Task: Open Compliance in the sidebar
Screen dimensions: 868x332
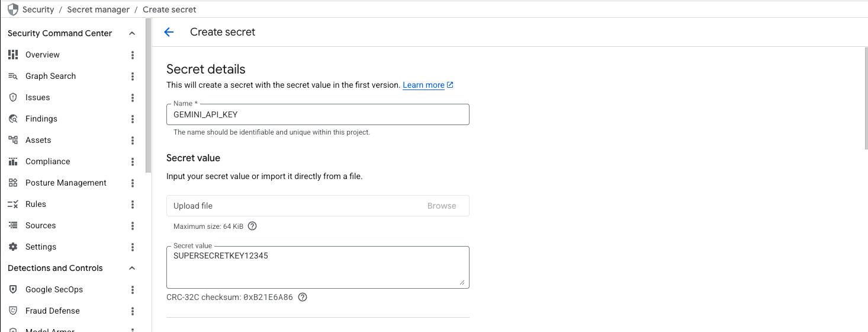Action: coord(47,161)
